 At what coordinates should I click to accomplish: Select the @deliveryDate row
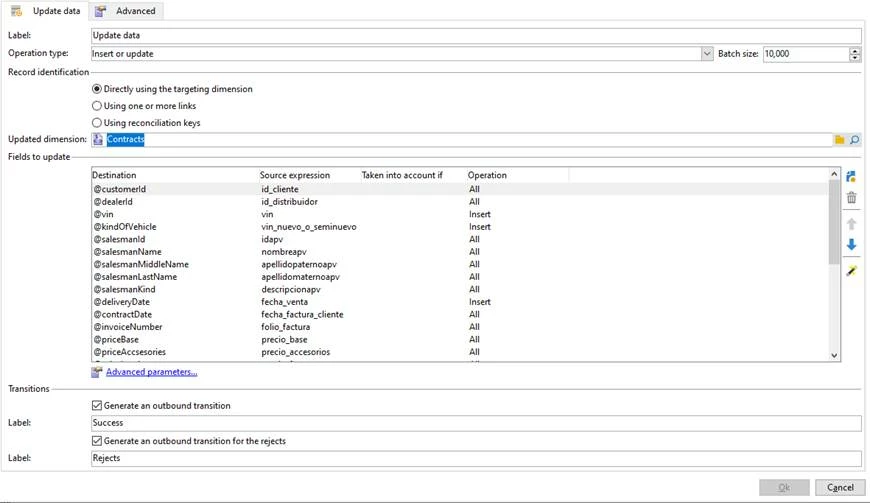pyautogui.click(x=460, y=302)
